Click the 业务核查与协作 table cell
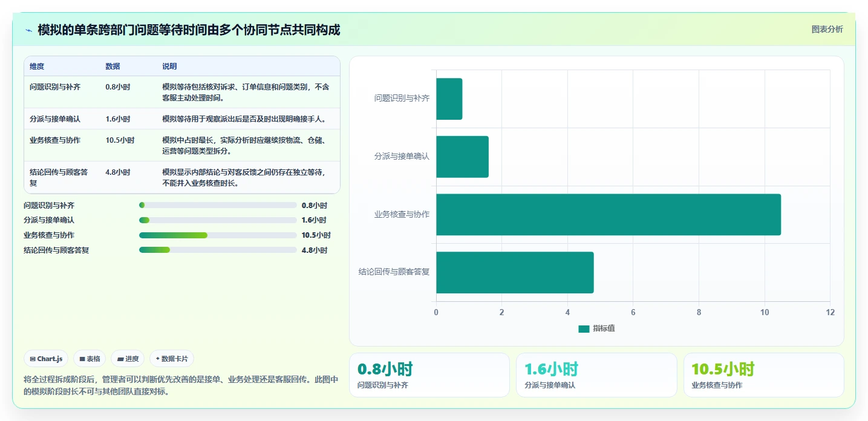868x421 pixels. pyautogui.click(x=62, y=145)
